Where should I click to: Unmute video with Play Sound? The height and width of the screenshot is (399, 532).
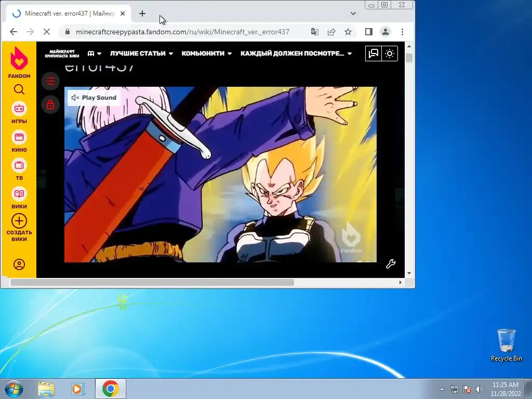(x=94, y=98)
